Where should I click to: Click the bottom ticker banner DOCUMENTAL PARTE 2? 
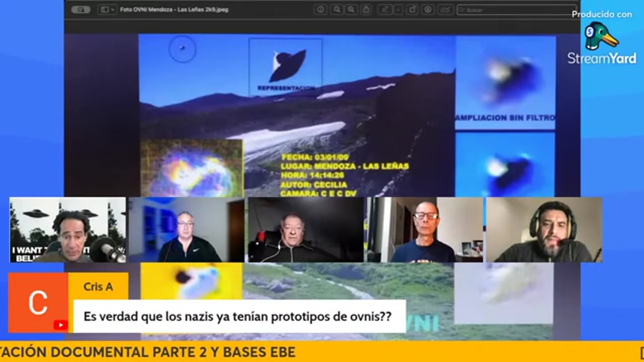147,352
